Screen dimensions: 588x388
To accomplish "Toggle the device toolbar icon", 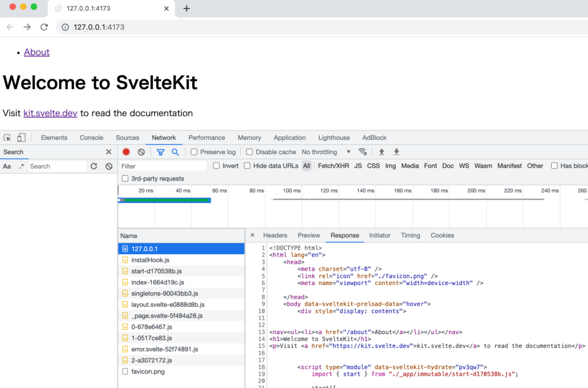I will (21, 138).
